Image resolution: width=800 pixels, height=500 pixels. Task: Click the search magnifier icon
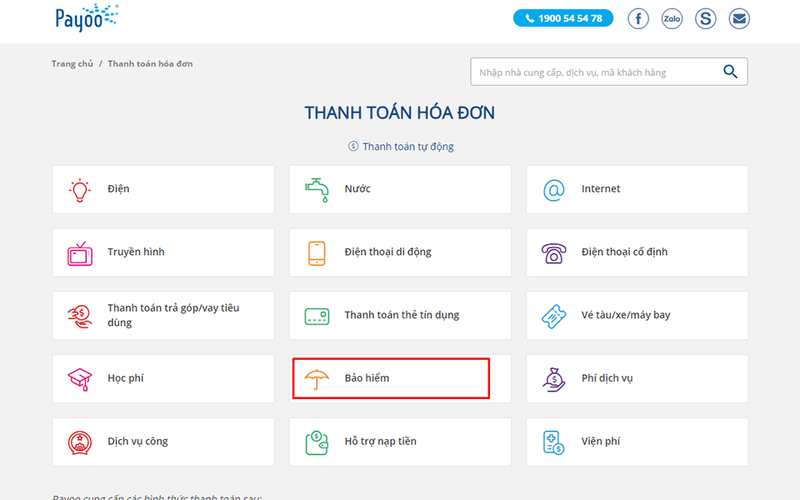pos(730,72)
